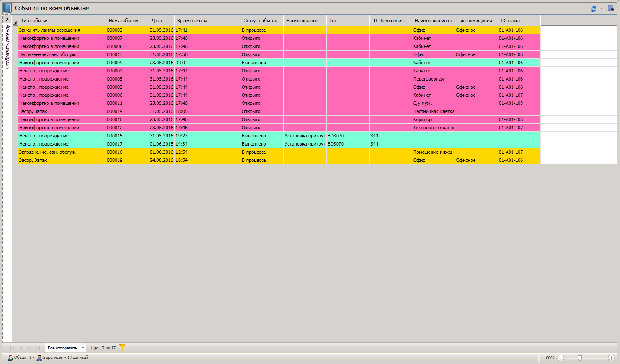Click 'Помещение инжен' room cell
The height and width of the screenshot is (364, 620).
433,152
